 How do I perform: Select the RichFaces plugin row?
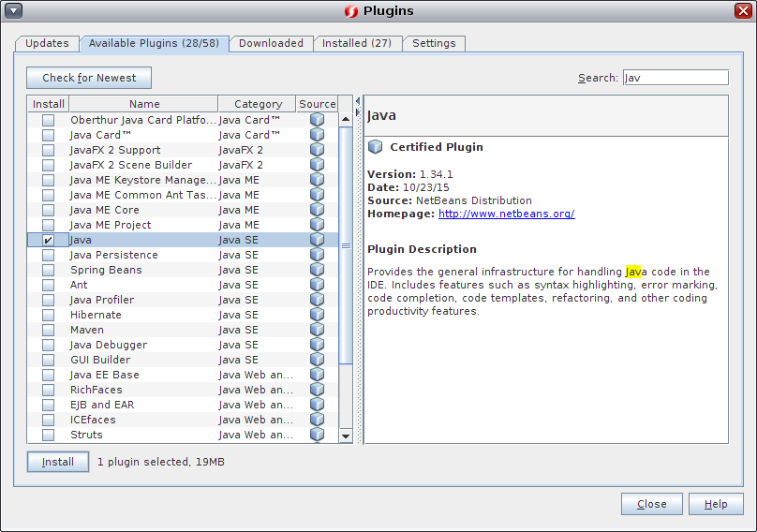pyautogui.click(x=183, y=390)
